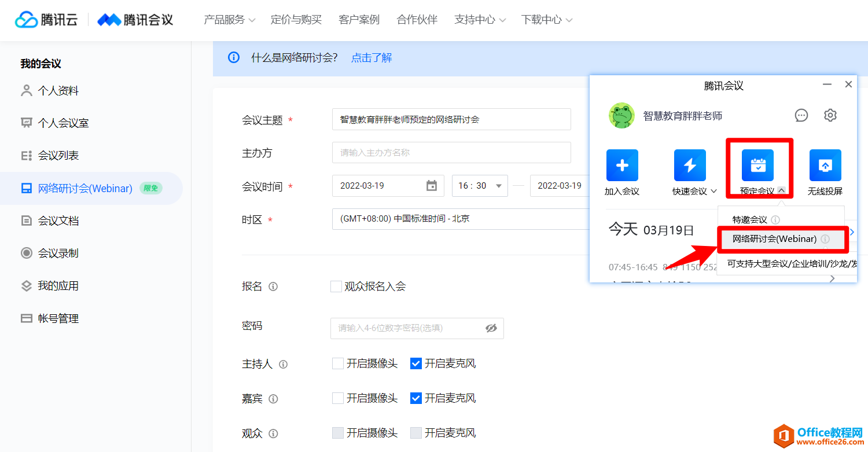
Task: Open the start date calendar picker icon
Action: [x=432, y=186]
